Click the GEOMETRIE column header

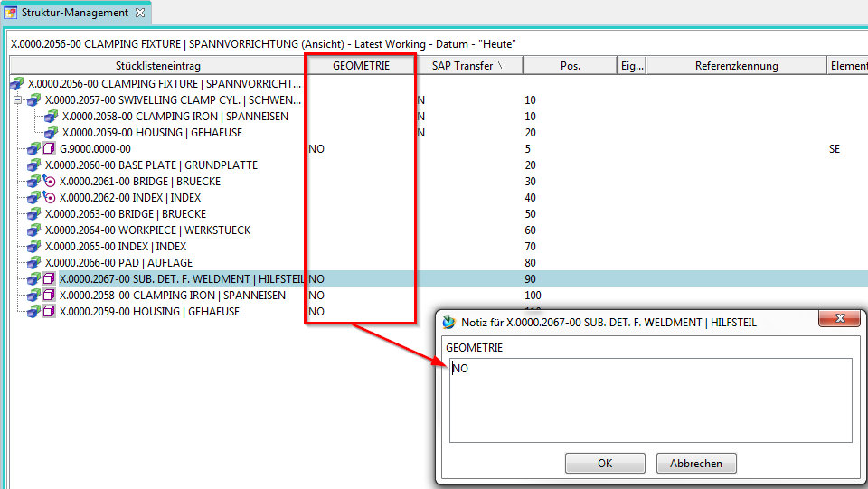361,66
